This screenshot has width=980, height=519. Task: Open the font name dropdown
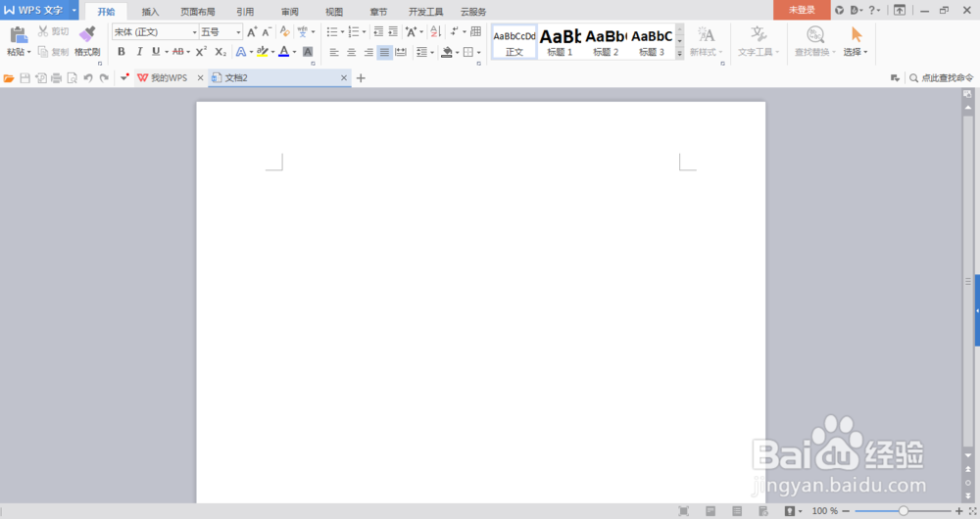point(194,32)
